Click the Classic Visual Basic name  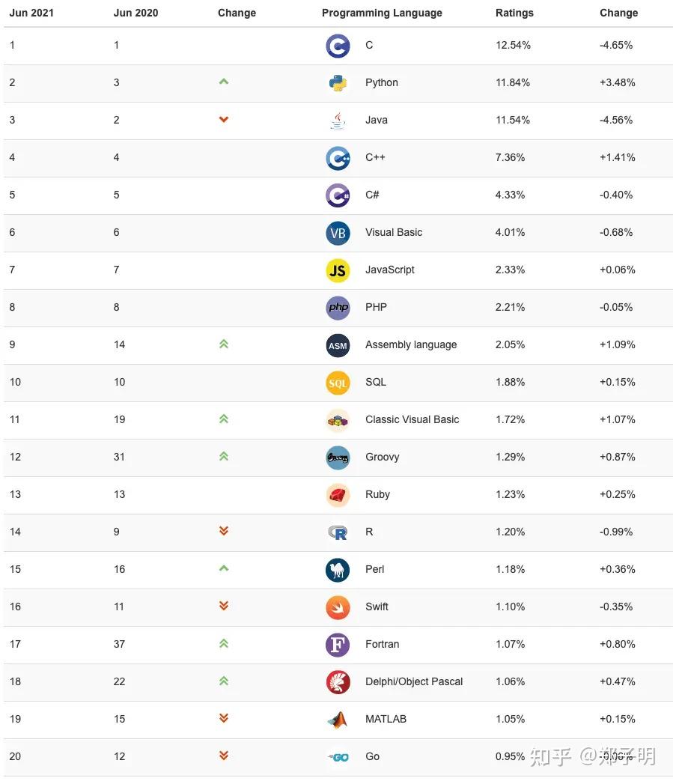[412, 419]
